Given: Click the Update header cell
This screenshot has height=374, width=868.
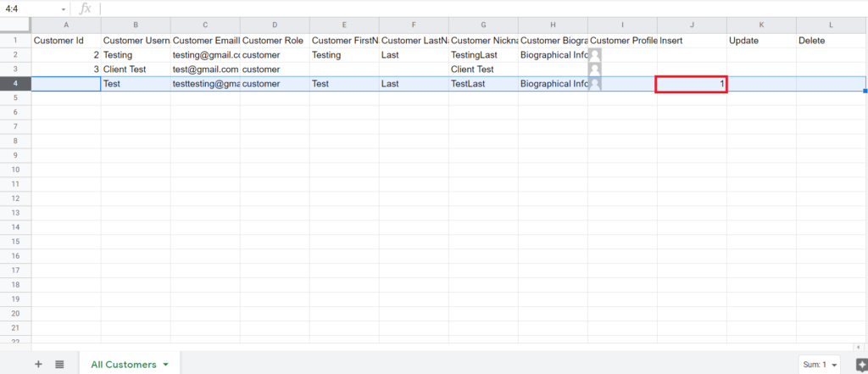Looking at the screenshot, I should (x=762, y=41).
